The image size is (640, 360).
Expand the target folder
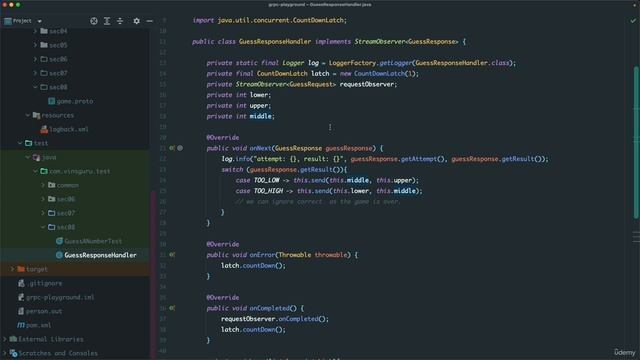[x=12, y=269]
